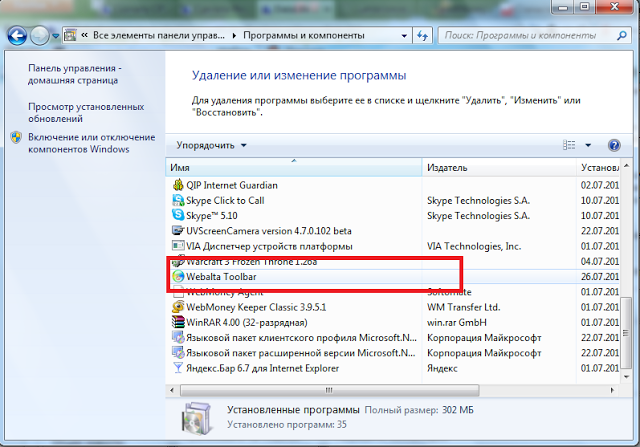Screen dimensions: 640x447
Task: Click the Яндекс.Бар 6.7 icon
Action: [178, 368]
